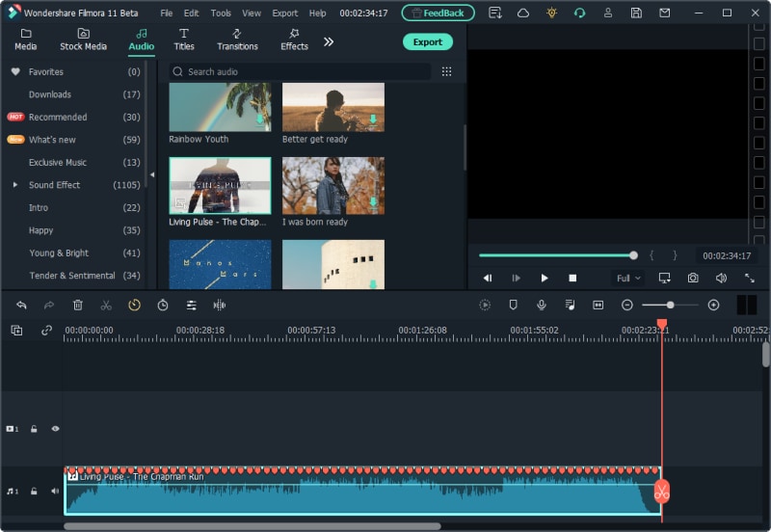Image resolution: width=771 pixels, height=532 pixels.
Task: Switch to the Titles tab
Action: click(184, 40)
